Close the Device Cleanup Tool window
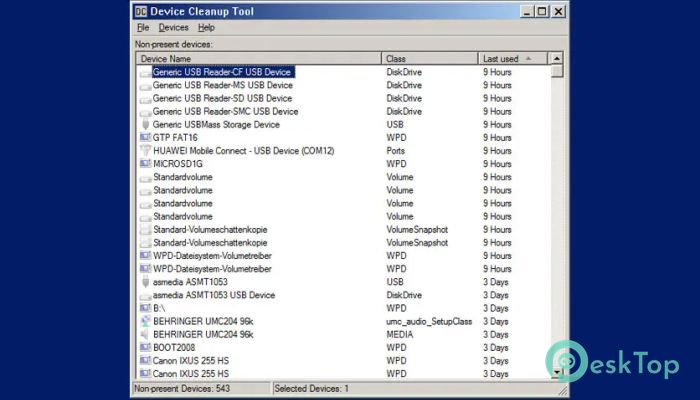 [x=558, y=11]
